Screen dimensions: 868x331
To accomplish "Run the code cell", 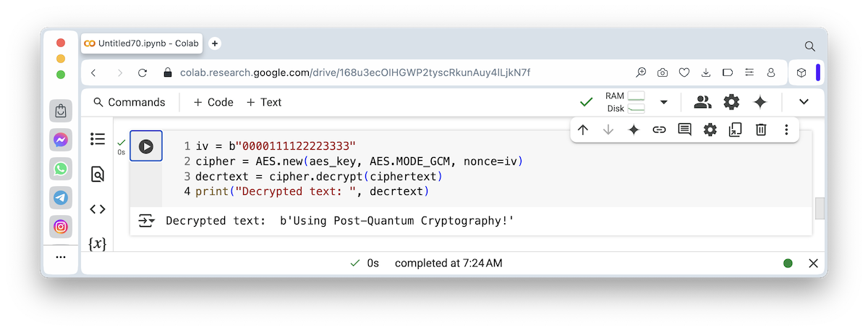I will coord(146,146).
